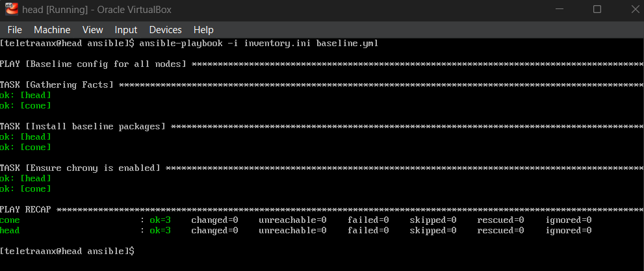Open the Devices menu
The height and width of the screenshot is (271, 644).
click(x=165, y=30)
